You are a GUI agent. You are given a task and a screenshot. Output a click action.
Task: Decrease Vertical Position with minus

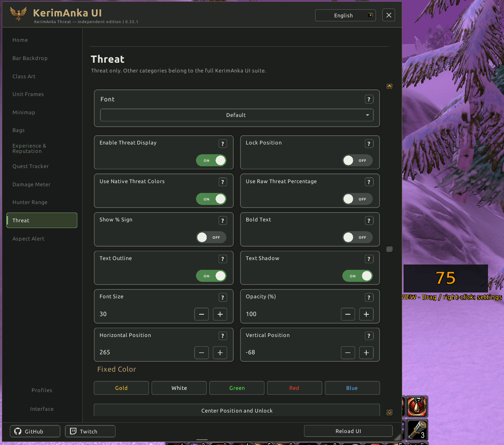pyautogui.click(x=348, y=353)
